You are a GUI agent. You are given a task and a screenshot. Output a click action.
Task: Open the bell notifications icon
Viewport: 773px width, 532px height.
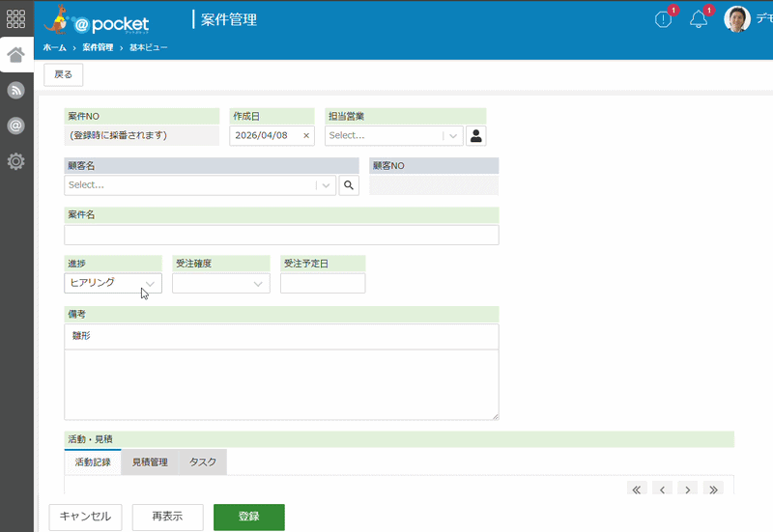coord(699,19)
